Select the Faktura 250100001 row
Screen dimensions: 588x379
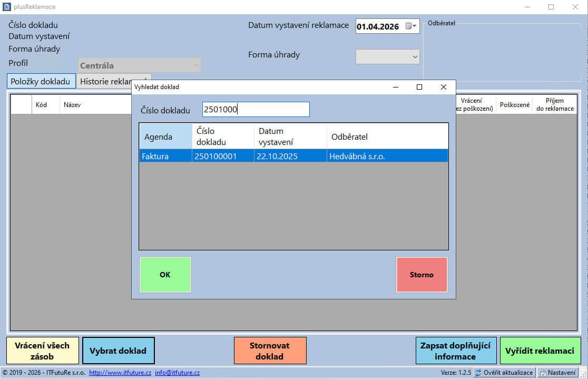tap(293, 156)
